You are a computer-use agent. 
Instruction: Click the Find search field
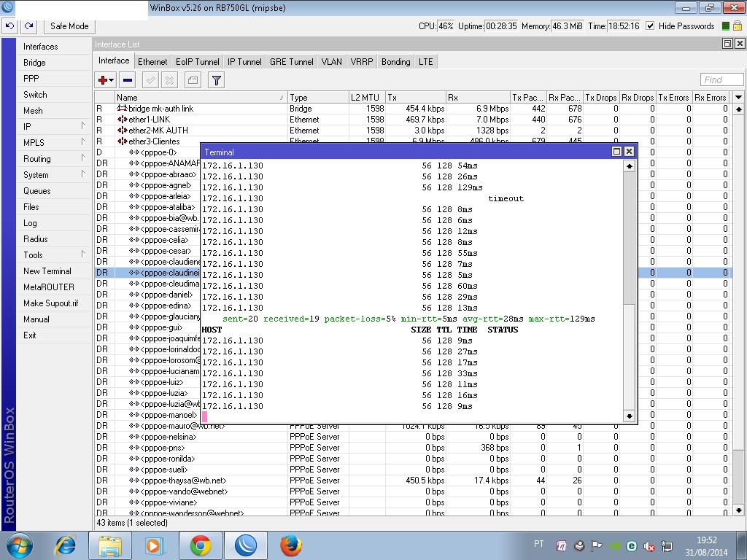point(721,80)
